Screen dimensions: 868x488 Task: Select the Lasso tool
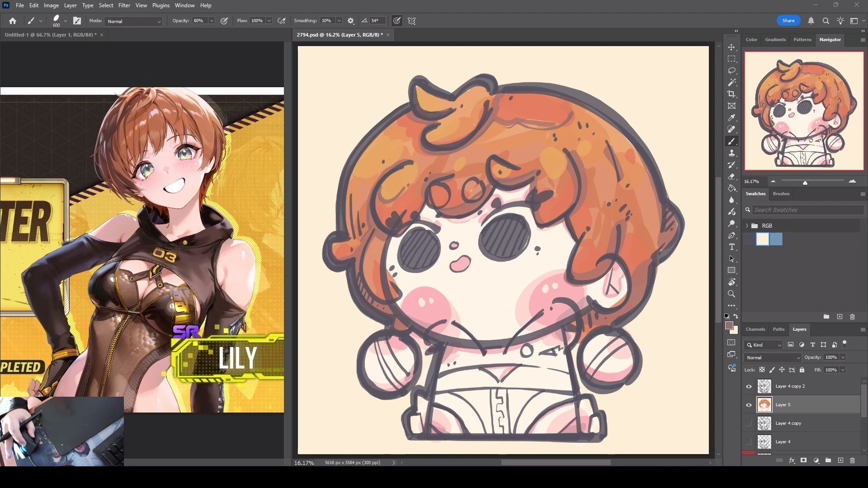click(731, 70)
